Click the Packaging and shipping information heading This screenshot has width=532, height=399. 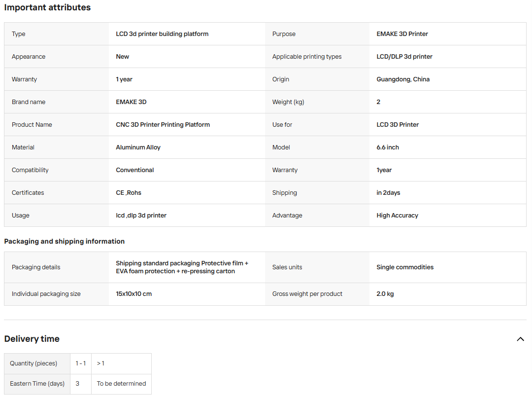(x=65, y=242)
